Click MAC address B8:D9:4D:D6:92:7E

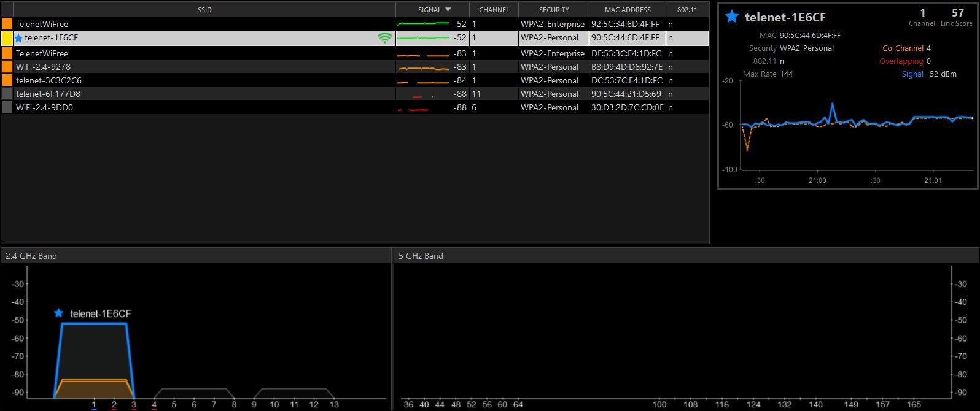pyautogui.click(x=627, y=67)
